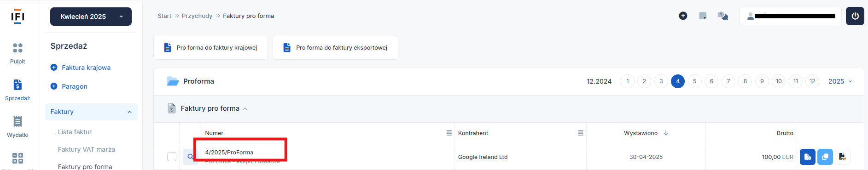Click the power logout icon
The width and height of the screenshot is (868, 170).
tap(855, 16)
